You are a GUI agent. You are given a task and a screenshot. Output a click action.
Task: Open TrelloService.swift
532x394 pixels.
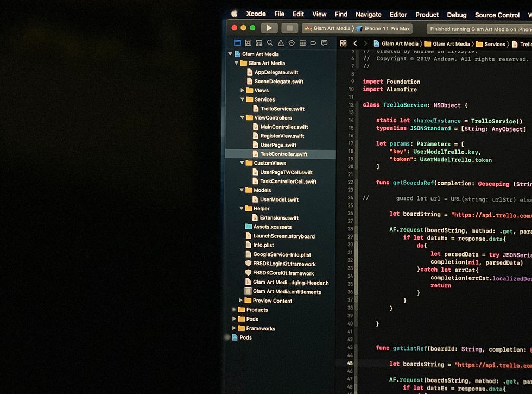tap(279, 108)
